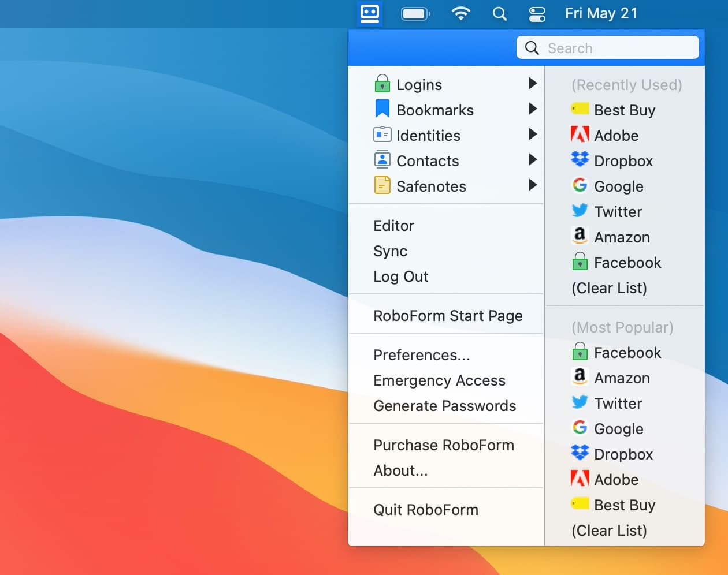This screenshot has height=575, width=728.
Task: Click the Adobe icon under Recently Used
Action: pyautogui.click(x=580, y=135)
